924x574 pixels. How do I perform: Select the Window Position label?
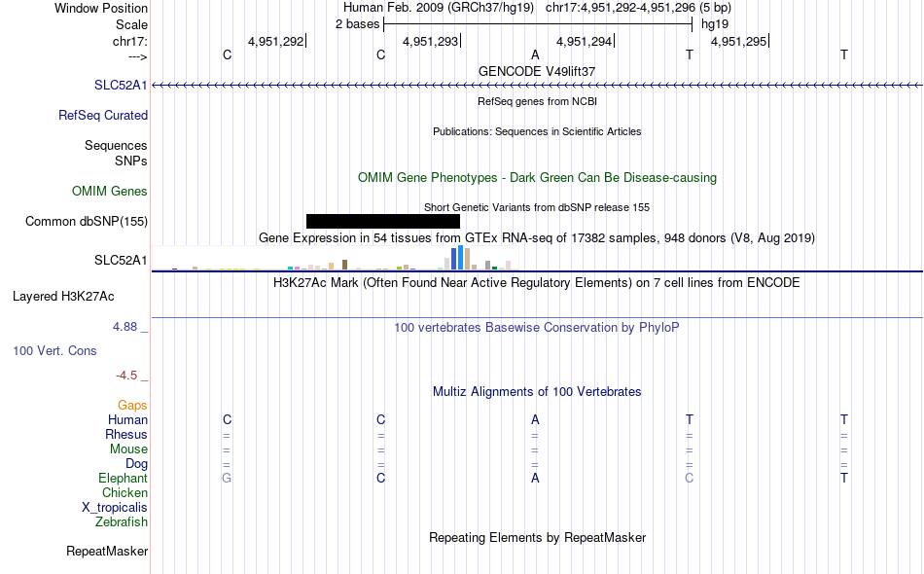[101, 8]
